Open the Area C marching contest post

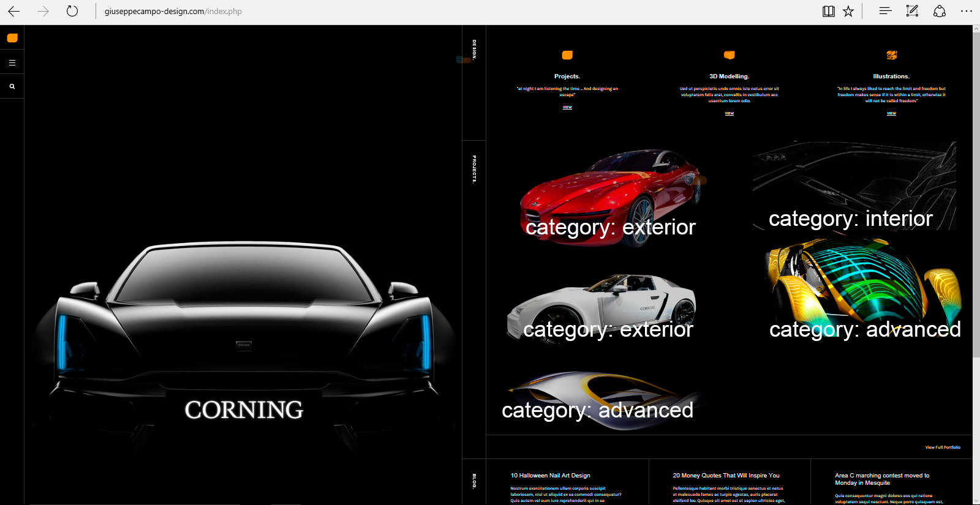pyautogui.click(x=882, y=479)
